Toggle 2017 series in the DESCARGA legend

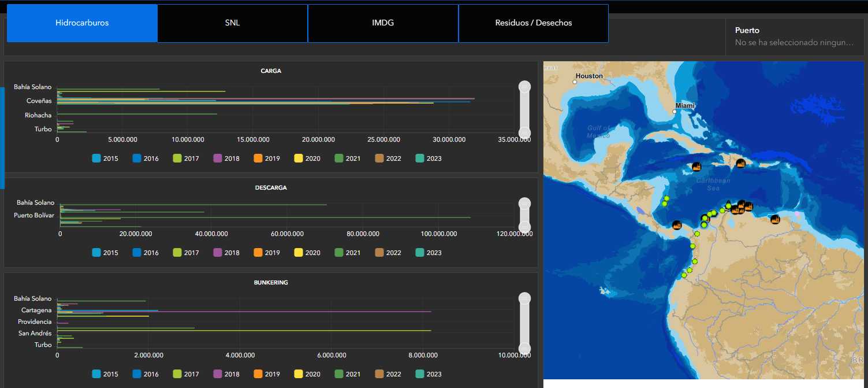pyautogui.click(x=186, y=253)
